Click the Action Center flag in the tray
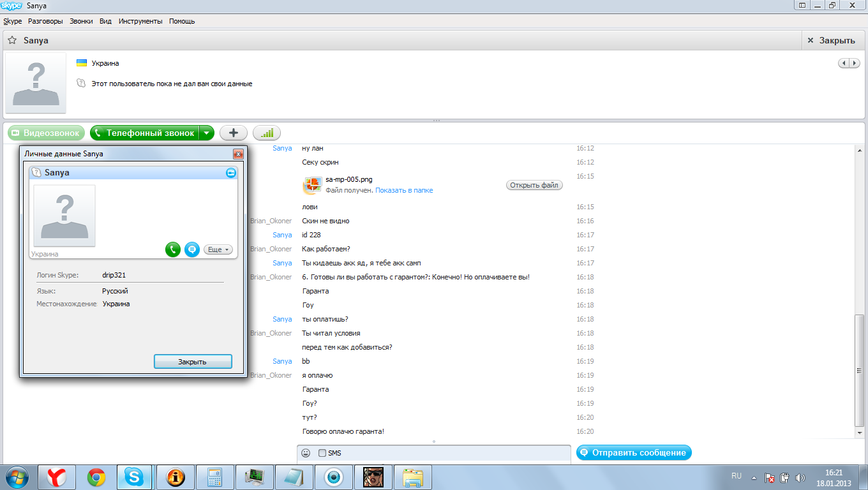Viewport: 868px width, 490px height. pos(770,477)
